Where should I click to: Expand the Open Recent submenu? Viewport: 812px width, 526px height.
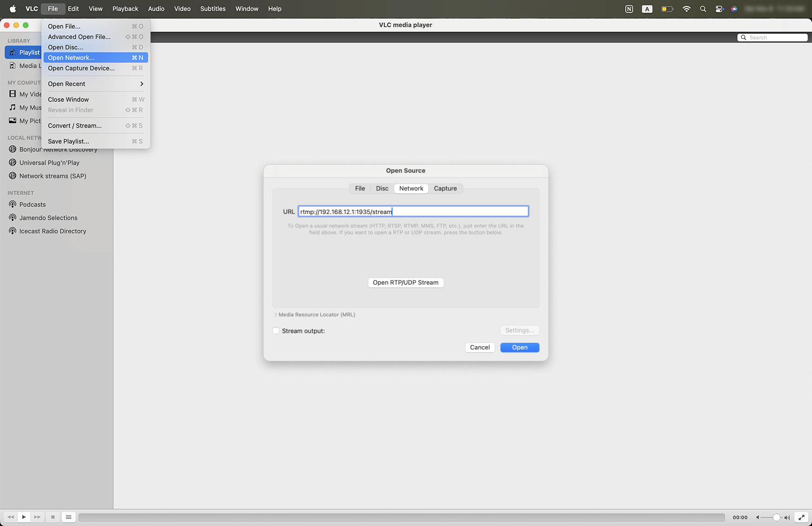[95, 84]
